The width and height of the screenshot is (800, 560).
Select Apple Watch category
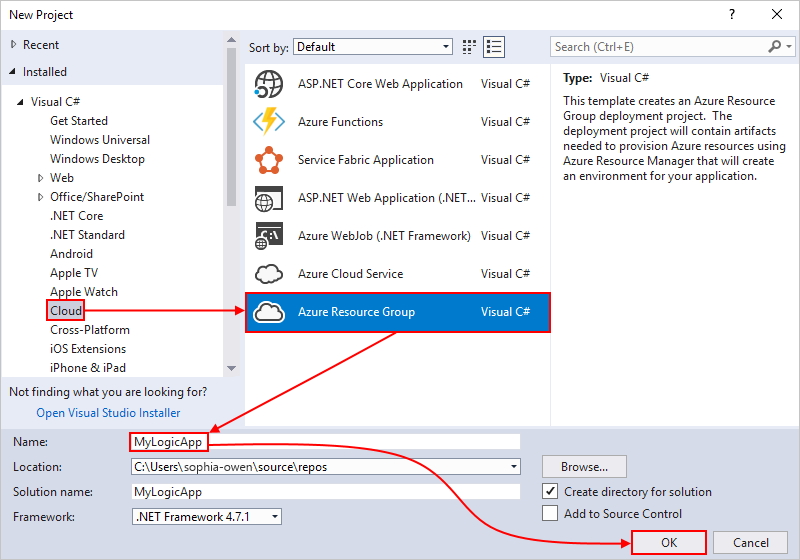(84, 292)
